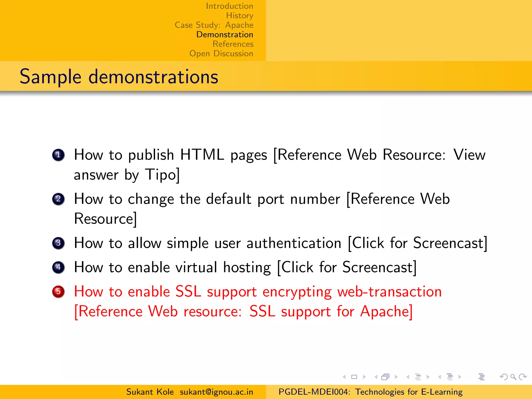
Task: Click the search magnifier navigation icon
Action: [x=513, y=377]
